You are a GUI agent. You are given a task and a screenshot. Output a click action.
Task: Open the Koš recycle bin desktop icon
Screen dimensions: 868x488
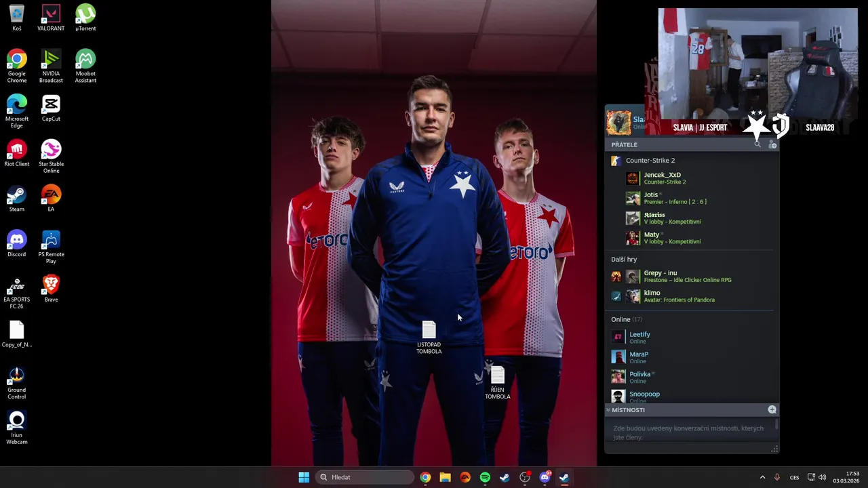pos(17,18)
